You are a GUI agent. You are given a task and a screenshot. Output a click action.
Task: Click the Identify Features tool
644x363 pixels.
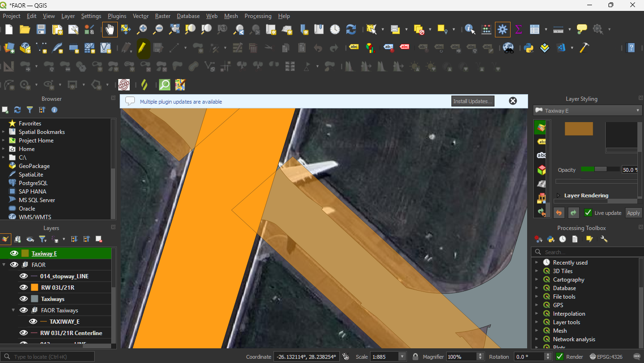tap(470, 29)
